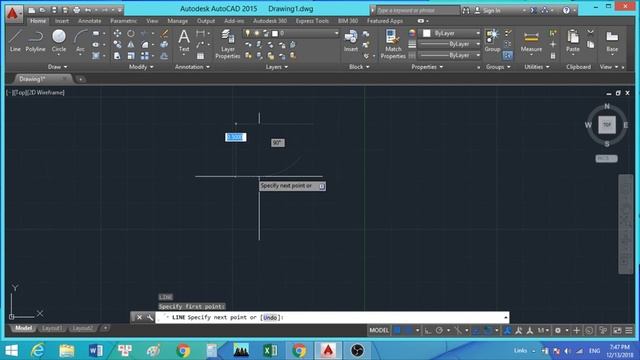
Task: Toggle Polar tracking in status bar
Action: coord(439,331)
